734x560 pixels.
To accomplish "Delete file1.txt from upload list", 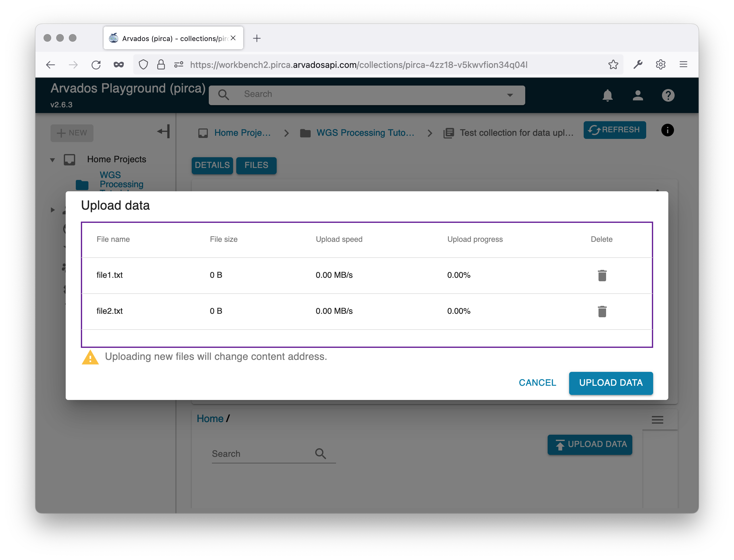I will (602, 275).
